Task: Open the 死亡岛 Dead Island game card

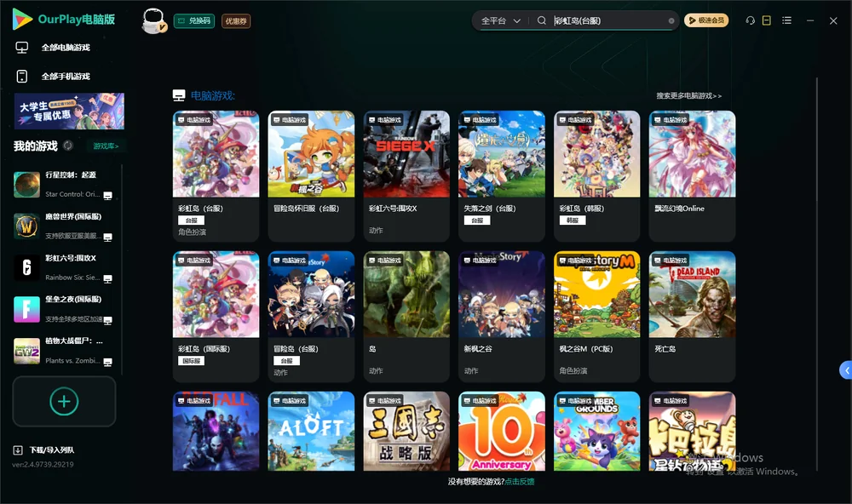Action: pos(692,317)
